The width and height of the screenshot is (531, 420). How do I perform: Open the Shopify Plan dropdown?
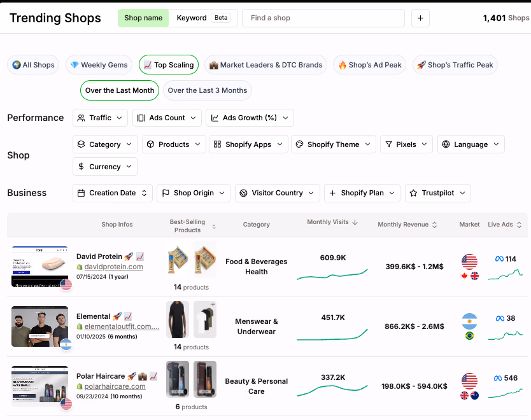362,193
